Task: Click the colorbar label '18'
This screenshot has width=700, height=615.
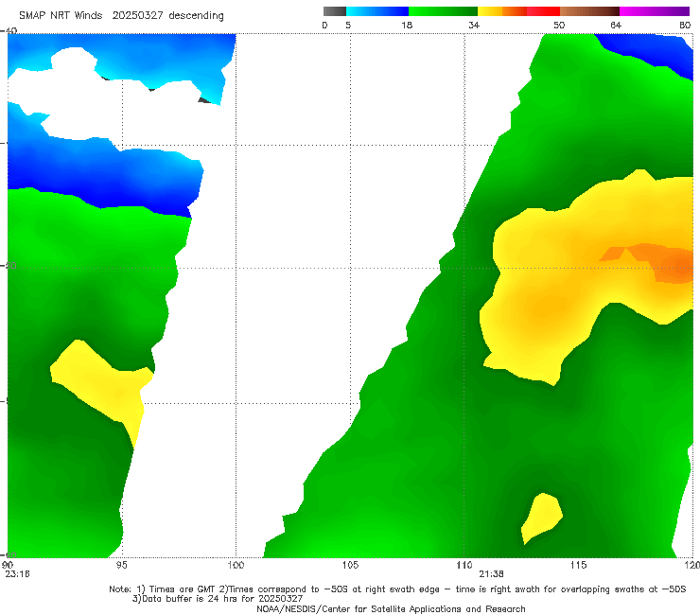Action: tap(407, 25)
